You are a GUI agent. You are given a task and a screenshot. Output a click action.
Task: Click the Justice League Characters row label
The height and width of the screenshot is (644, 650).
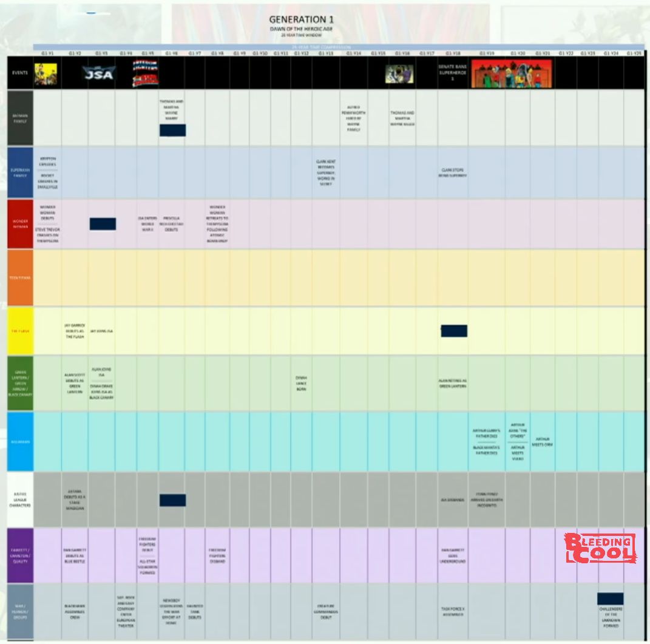tap(19, 500)
